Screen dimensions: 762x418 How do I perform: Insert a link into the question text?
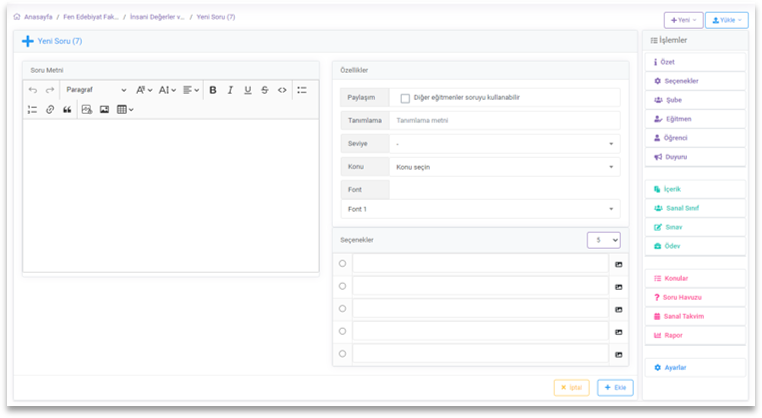[50, 109]
